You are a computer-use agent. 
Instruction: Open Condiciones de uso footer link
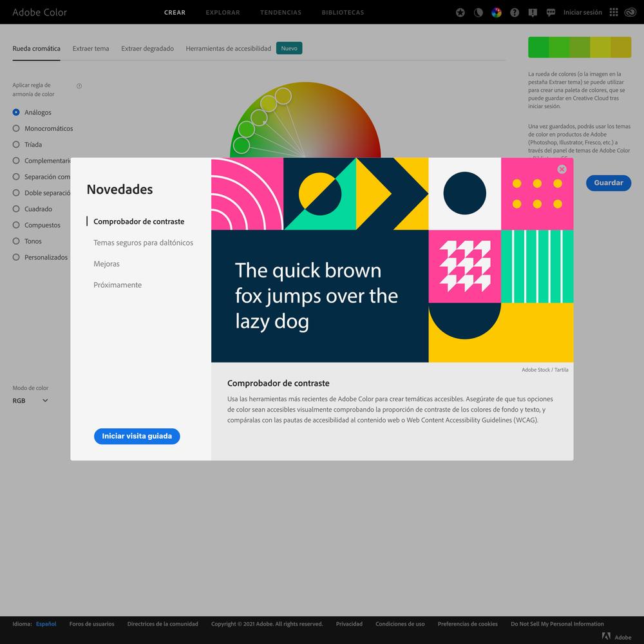coord(400,624)
